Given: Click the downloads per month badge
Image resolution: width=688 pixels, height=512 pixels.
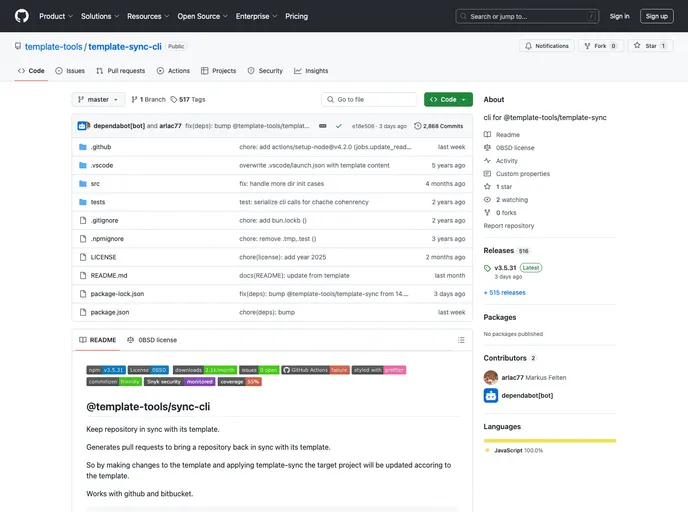Looking at the screenshot, I should point(205,370).
